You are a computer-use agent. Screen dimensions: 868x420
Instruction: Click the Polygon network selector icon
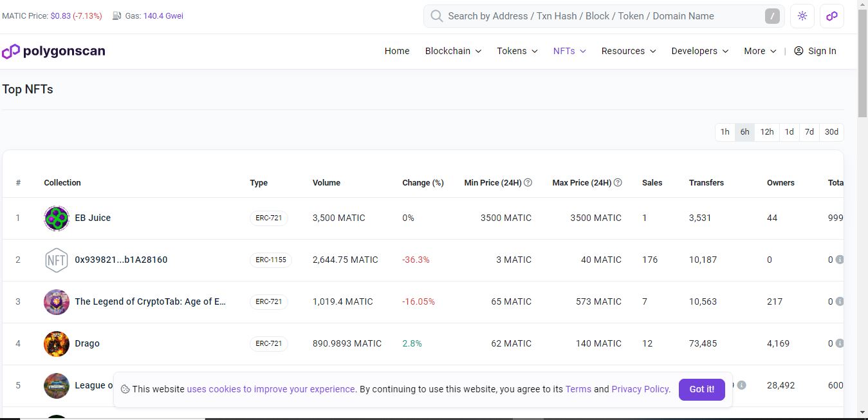(x=832, y=16)
